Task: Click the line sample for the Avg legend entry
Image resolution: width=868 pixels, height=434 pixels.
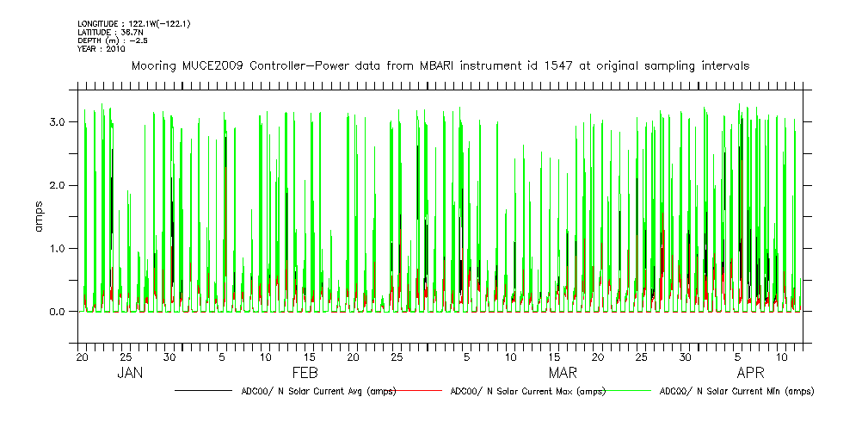Action: pos(203,391)
